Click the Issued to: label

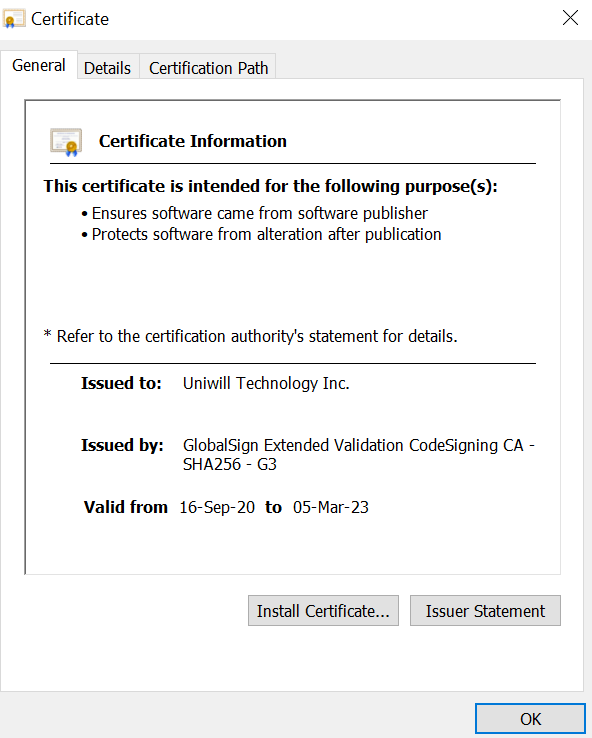[121, 384]
